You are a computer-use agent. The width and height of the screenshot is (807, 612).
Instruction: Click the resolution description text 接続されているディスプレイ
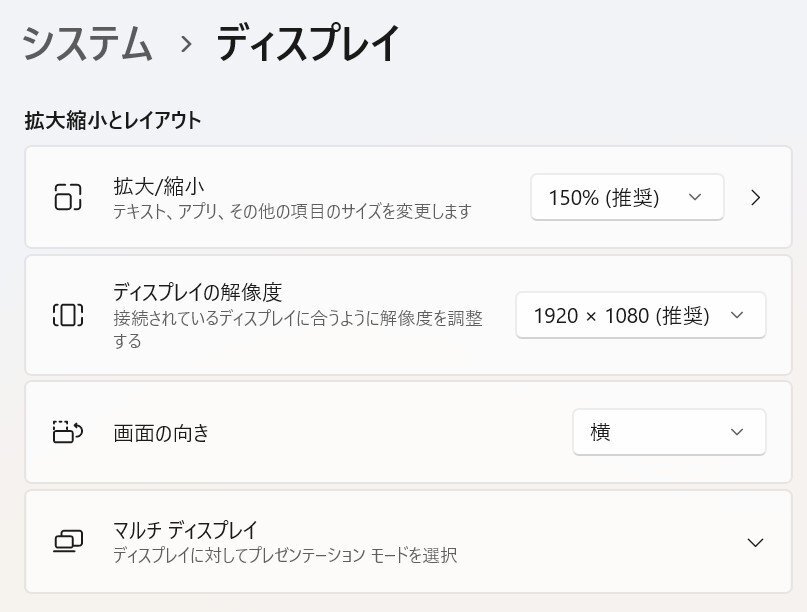(298, 318)
